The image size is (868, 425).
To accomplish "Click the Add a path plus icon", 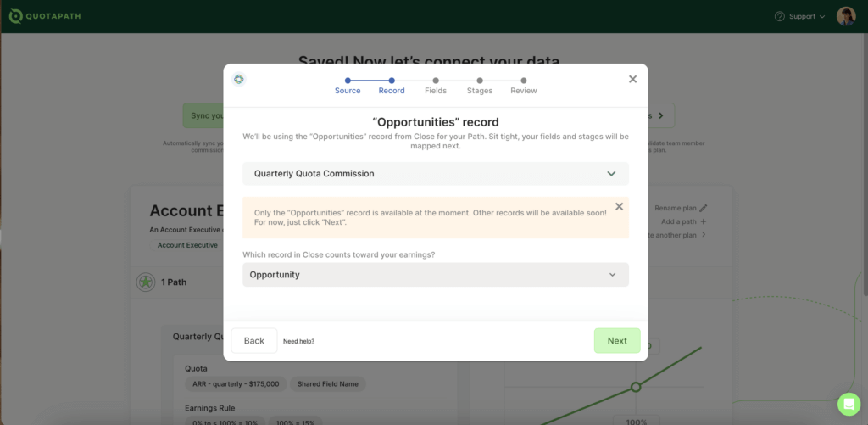I will click(703, 221).
